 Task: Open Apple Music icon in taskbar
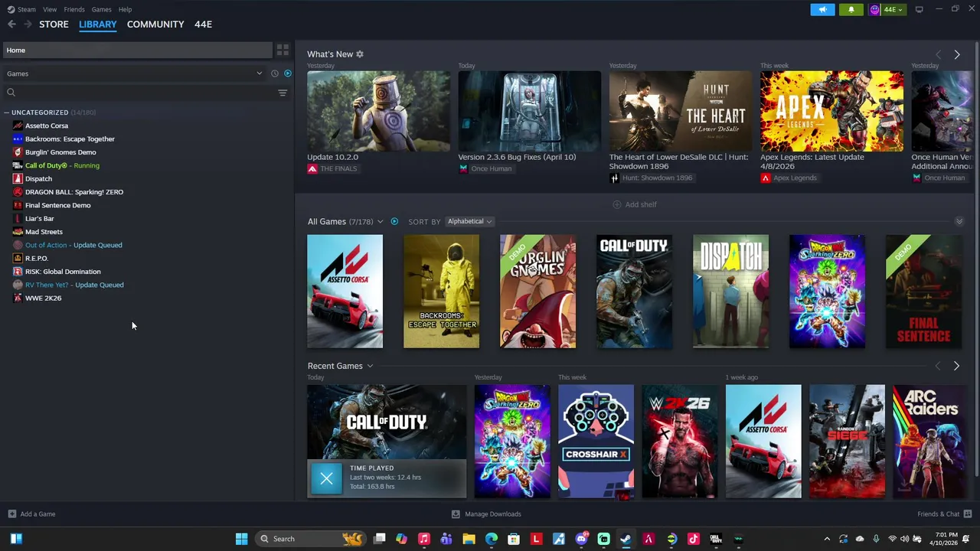424,539
